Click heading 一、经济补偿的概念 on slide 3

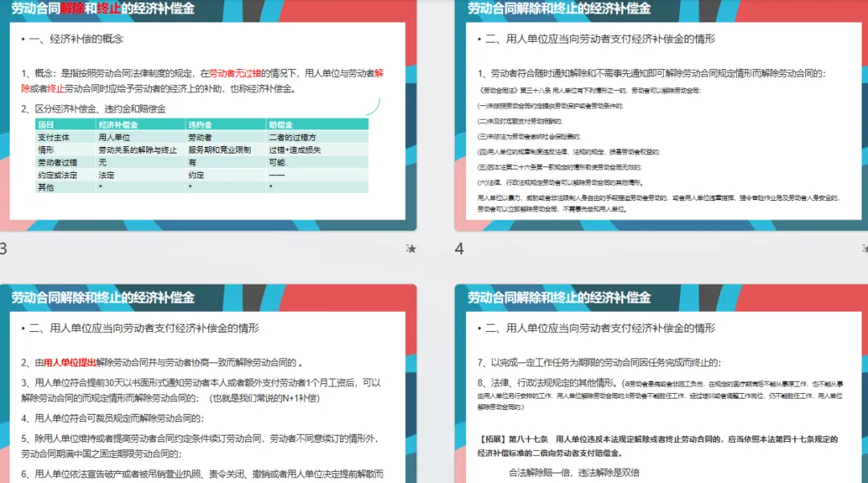pos(76,39)
